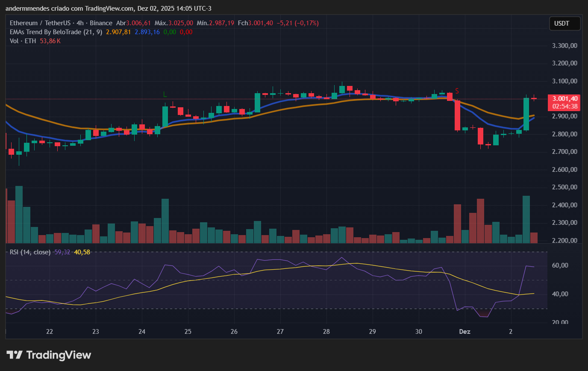
Task: Select the red S short-entry signal marker
Action: pyautogui.click(x=457, y=91)
